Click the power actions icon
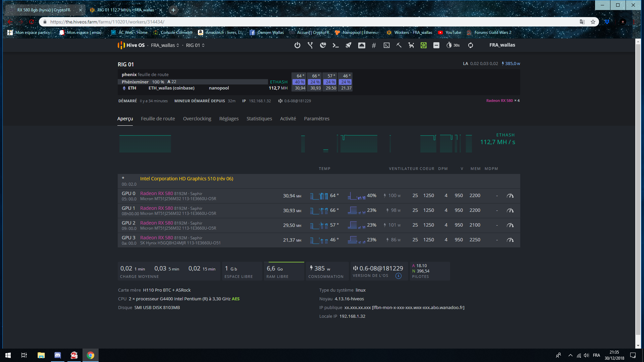 297,45
